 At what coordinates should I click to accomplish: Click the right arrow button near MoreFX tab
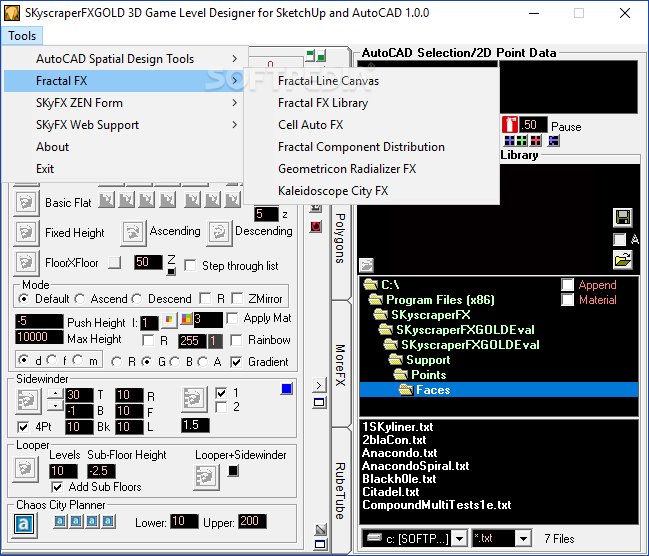click(319, 385)
